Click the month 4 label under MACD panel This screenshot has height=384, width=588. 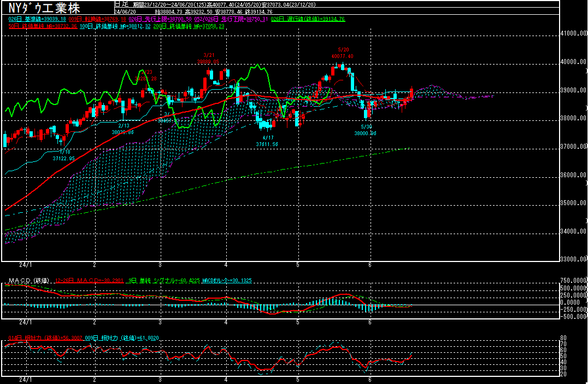[226, 322]
